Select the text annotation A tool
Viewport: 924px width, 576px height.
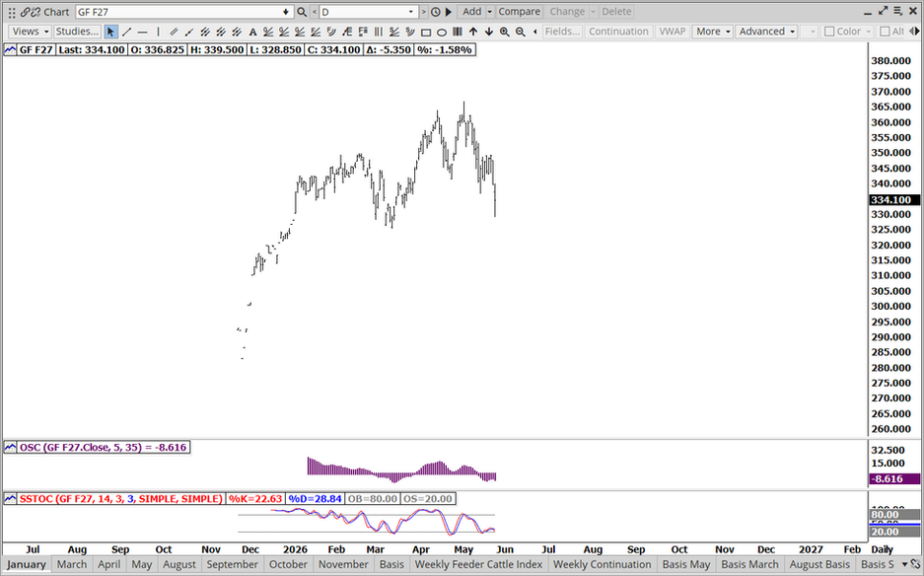point(252,32)
